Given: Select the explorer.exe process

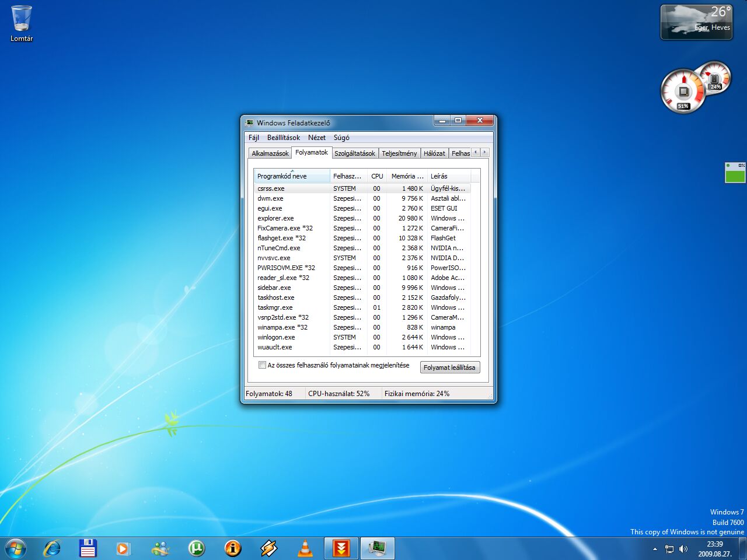Looking at the screenshot, I should [x=362, y=218].
